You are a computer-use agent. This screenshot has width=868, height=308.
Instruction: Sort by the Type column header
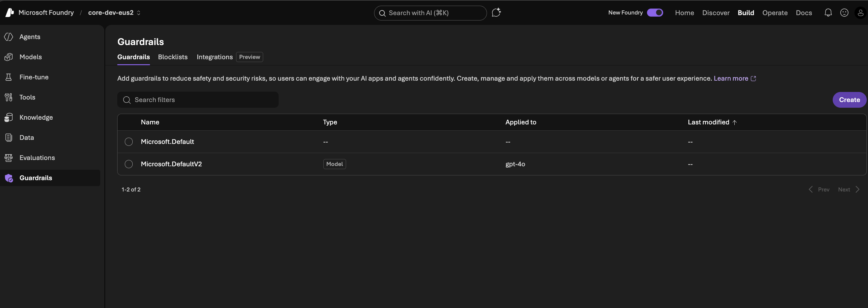click(330, 122)
